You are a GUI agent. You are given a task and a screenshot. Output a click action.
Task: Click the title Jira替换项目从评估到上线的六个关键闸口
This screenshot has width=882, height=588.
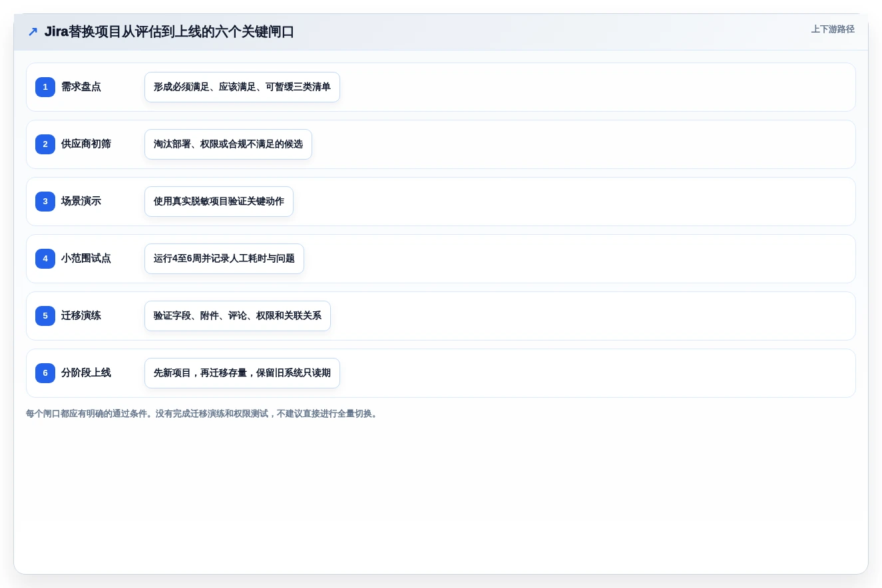click(169, 32)
